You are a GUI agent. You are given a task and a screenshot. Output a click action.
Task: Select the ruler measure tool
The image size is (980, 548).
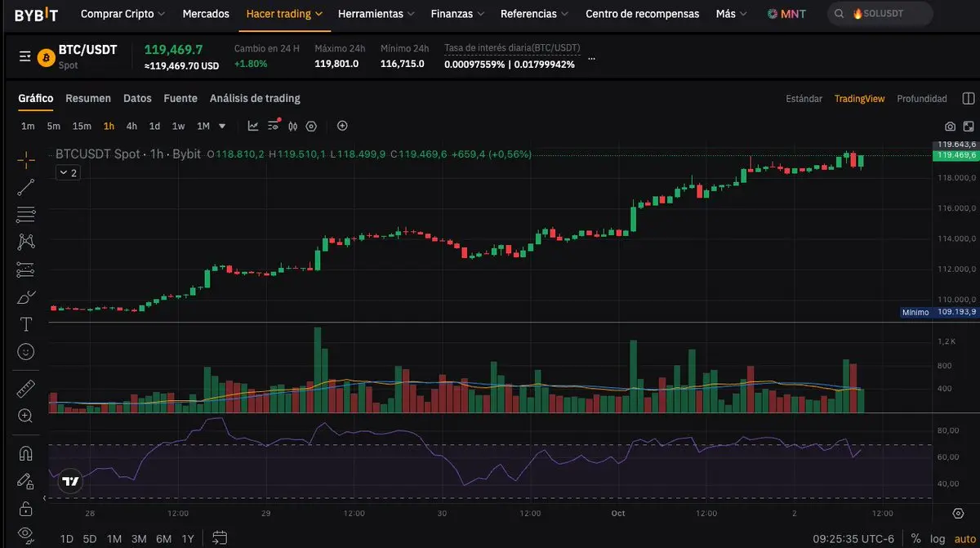click(x=26, y=389)
